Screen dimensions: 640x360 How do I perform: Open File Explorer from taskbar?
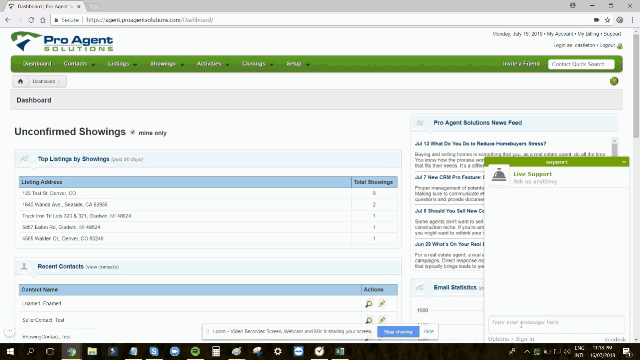pyautogui.click(x=92, y=351)
